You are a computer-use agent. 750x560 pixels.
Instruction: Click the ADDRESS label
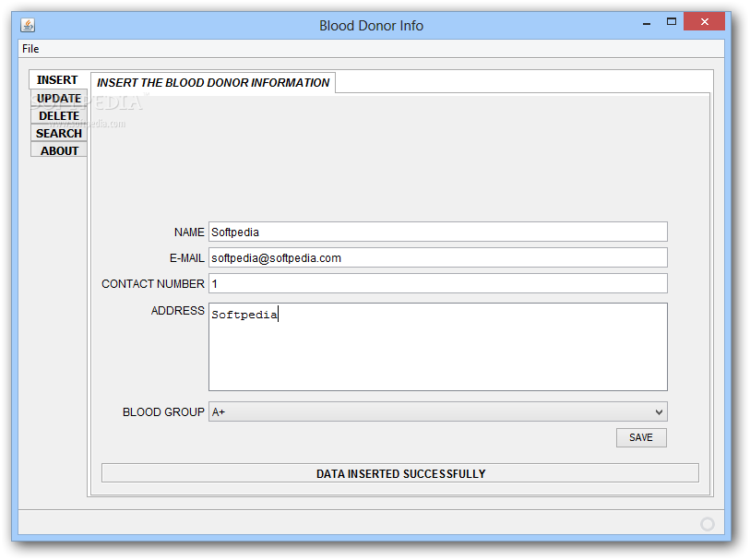click(177, 311)
